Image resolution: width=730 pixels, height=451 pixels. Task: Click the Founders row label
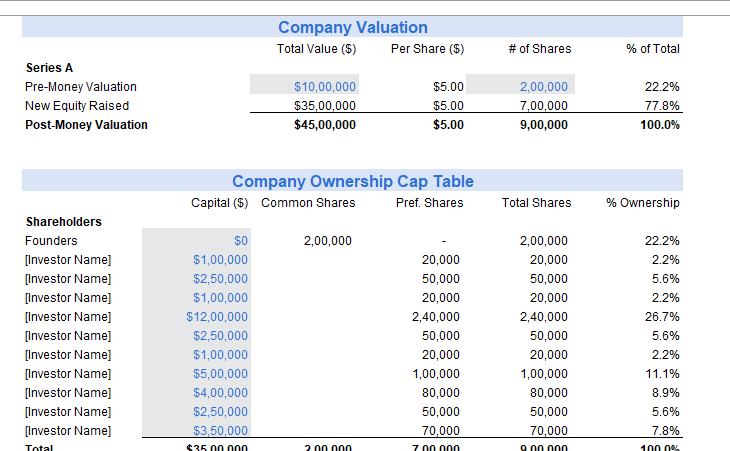point(51,241)
